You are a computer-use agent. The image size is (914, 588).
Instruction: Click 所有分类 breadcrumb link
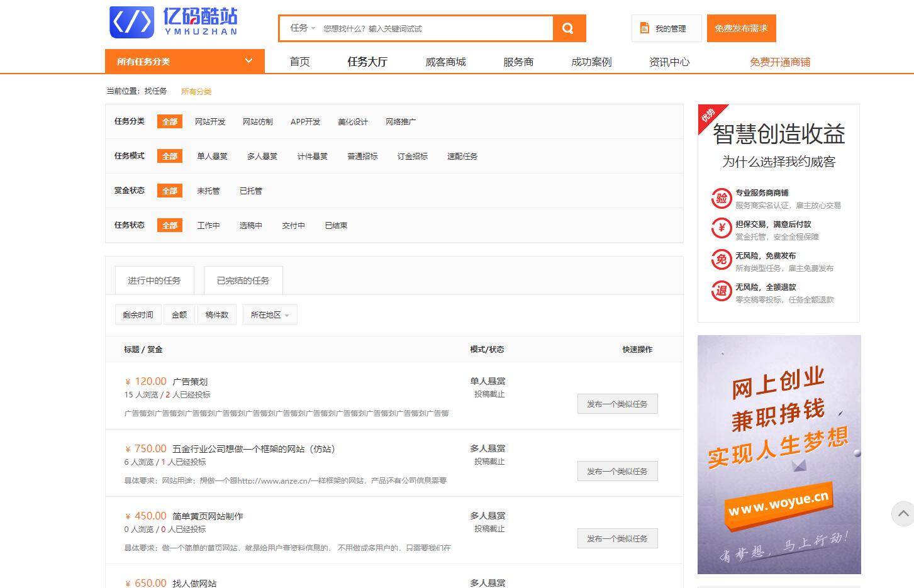[196, 92]
